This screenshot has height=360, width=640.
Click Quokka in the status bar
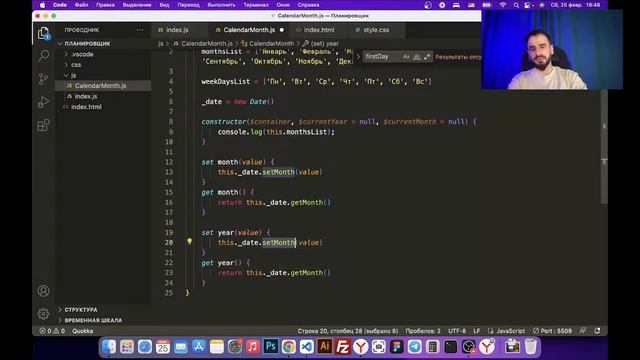tap(82, 331)
